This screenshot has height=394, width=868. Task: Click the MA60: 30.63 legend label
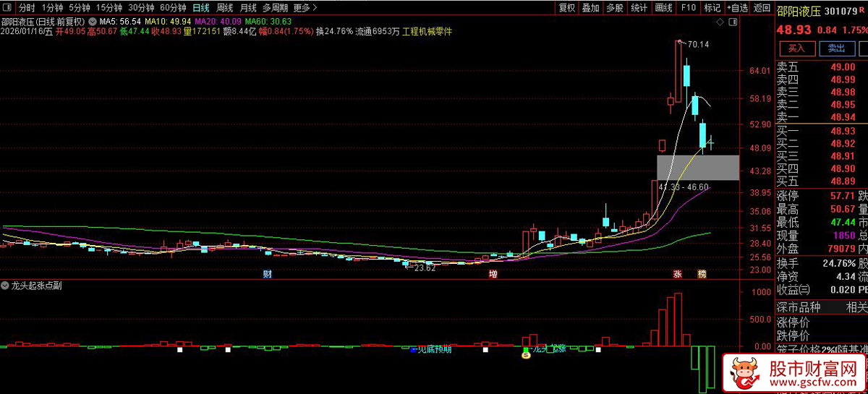pyautogui.click(x=268, y=22)
